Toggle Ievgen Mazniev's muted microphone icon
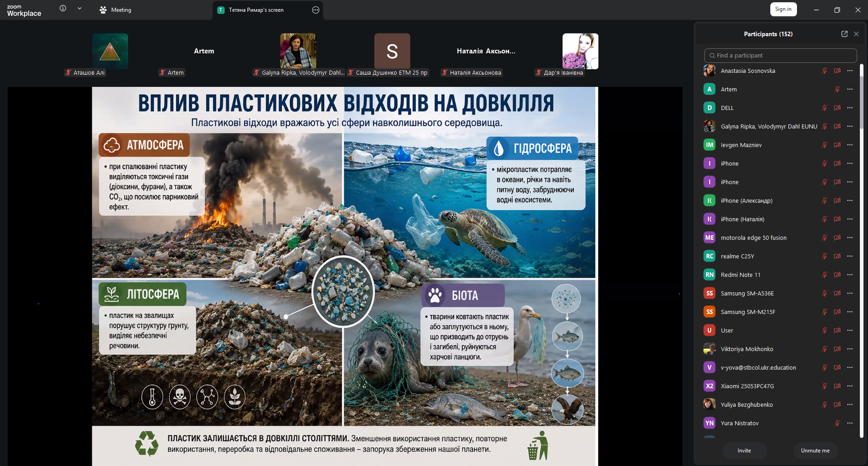Image resolution: width=868 pixels, height=466 pixels. pos(825,145)
